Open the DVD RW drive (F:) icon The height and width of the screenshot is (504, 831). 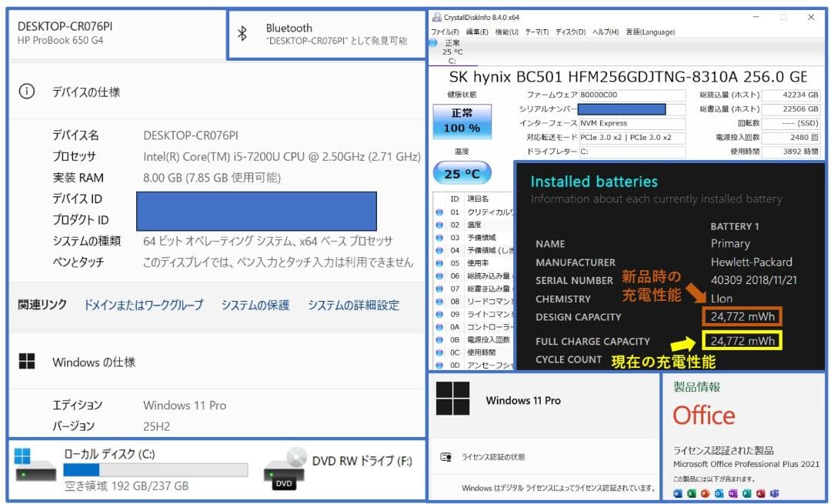point(285,469)
